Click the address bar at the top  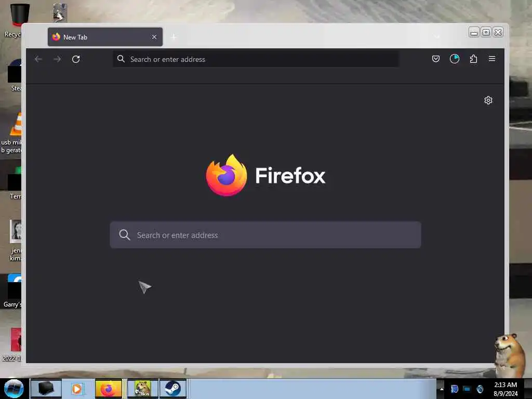[256, 59]
